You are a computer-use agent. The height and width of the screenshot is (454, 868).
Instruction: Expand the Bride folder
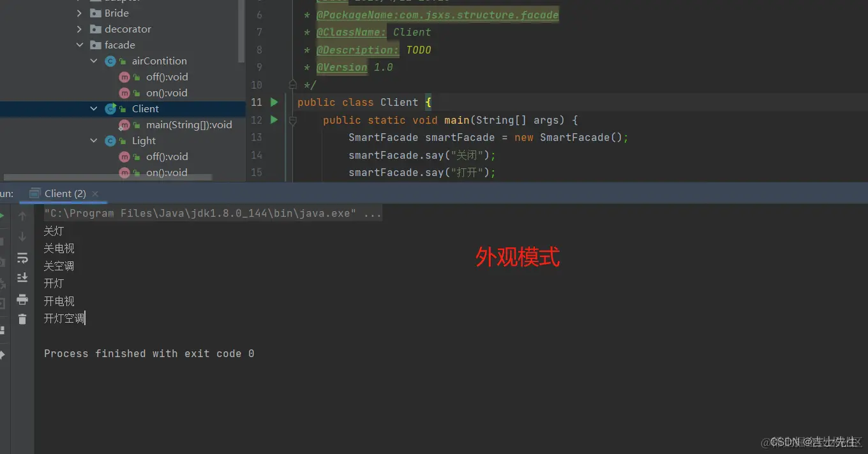click(80, 13)
